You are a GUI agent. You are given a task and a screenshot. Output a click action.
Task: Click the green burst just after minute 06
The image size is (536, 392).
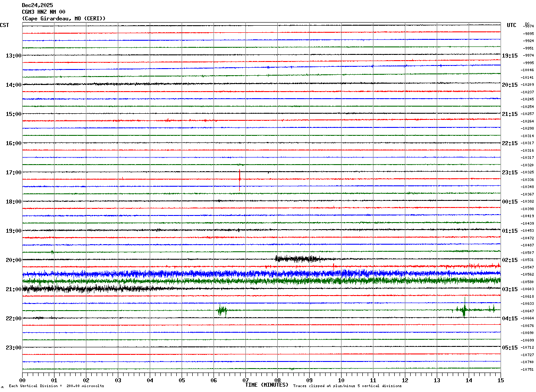pyautogui.click(x=222, y=311)
